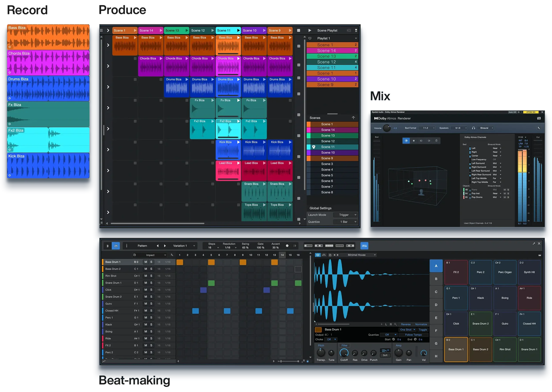This screenshot has width=552, height=392.
Task: Play Scene 11 from the scene header
Action: click(238, 30)
